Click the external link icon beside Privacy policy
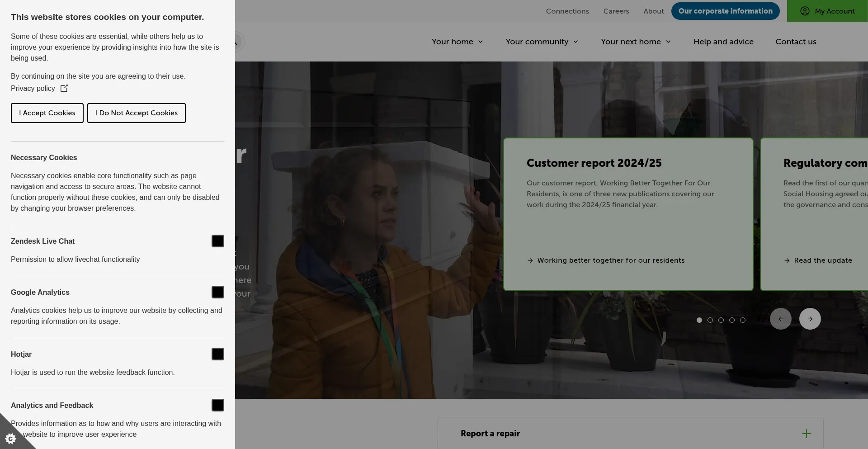The width and height of the screenshot is (868, 449). pyautogui.click(x=64, y=88)
